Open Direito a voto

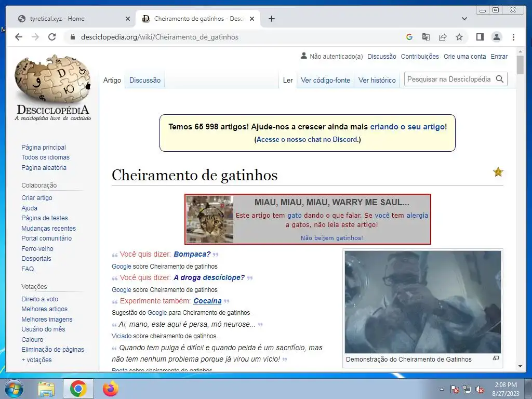[x=39, y=299]
